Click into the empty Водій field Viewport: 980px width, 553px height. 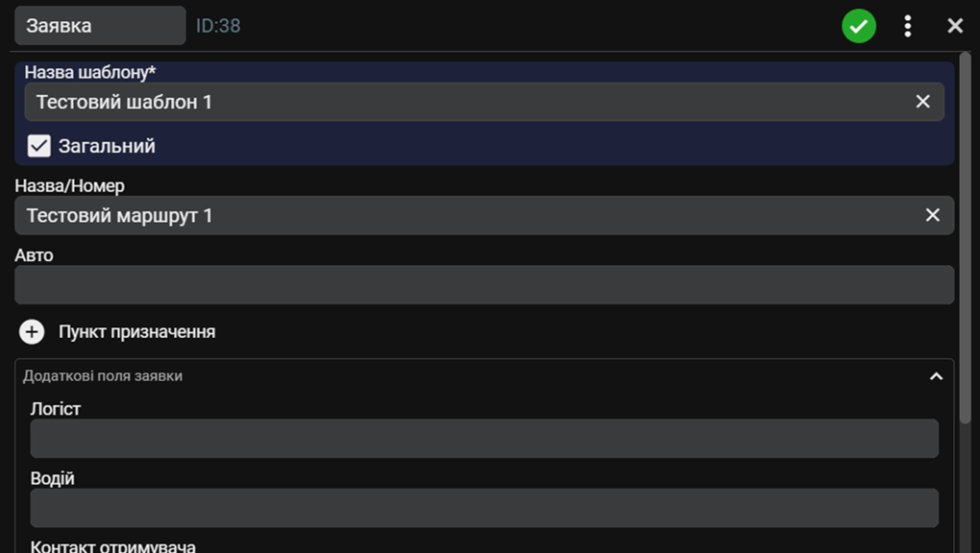[x=484, y=508]
